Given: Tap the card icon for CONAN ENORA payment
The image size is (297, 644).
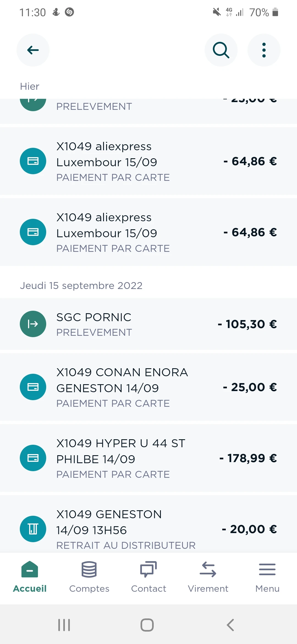Looking at the screenshot, I should (x=33, y=387).
